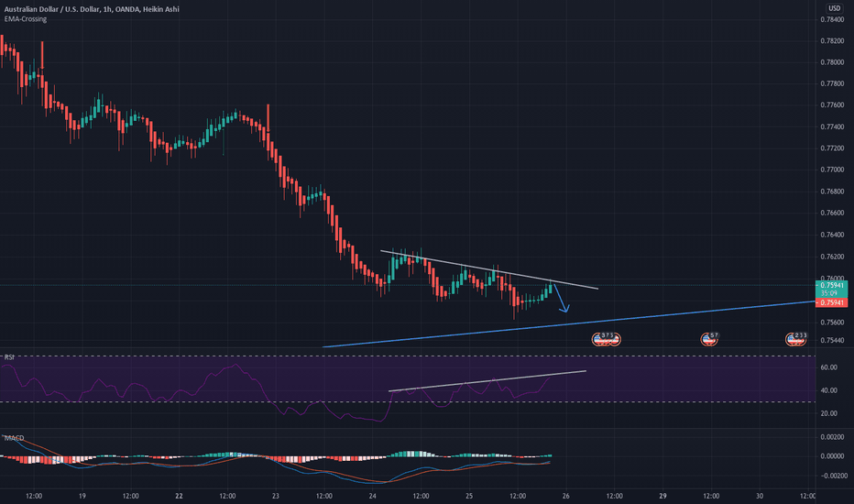Select the blue ascending support trendline
Screen dimensions: 854x504
(569, 324)
